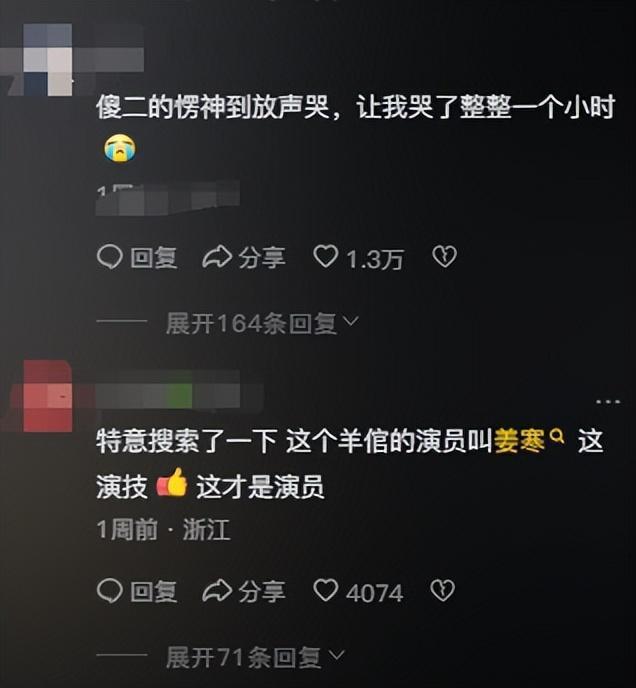Screen dimensions: 636x688
Task: Click search magnifier icon beside 姜寒
Action: pyautogui.click(x=557, y=437)
